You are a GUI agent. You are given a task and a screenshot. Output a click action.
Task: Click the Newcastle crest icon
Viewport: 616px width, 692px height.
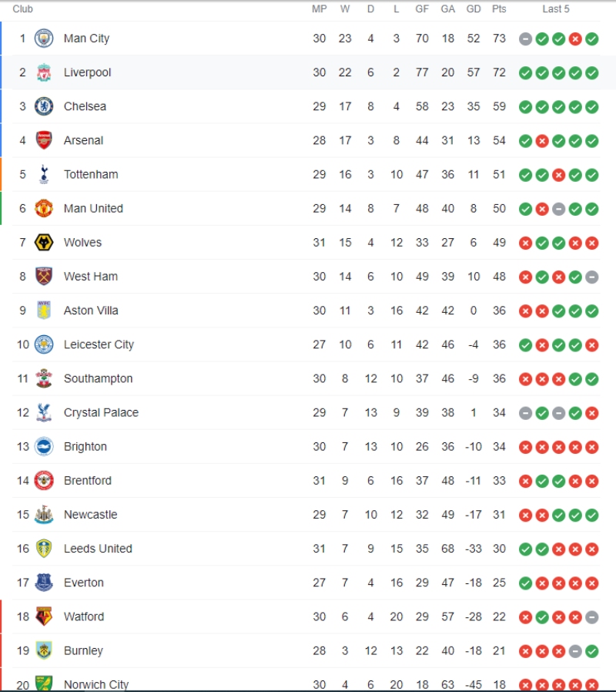point(44,515)
